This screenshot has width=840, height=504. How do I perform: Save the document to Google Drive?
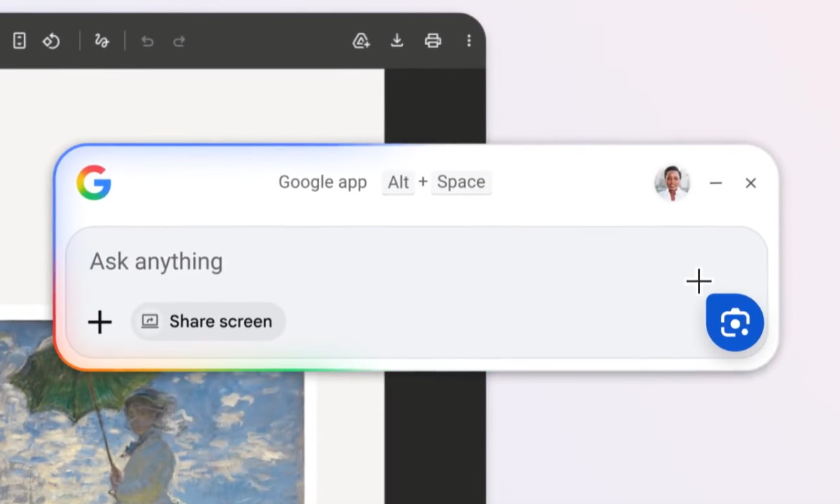pos(361,41)
